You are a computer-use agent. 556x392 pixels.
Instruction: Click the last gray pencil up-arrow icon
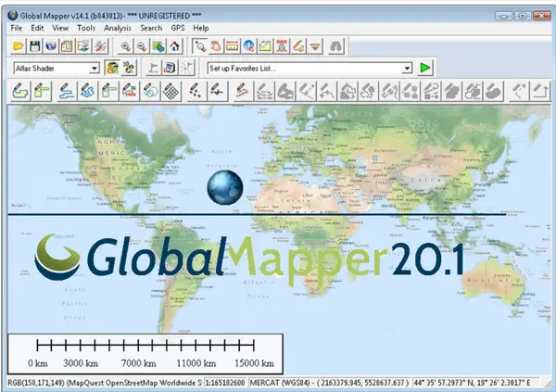click(x=539, y=91)
